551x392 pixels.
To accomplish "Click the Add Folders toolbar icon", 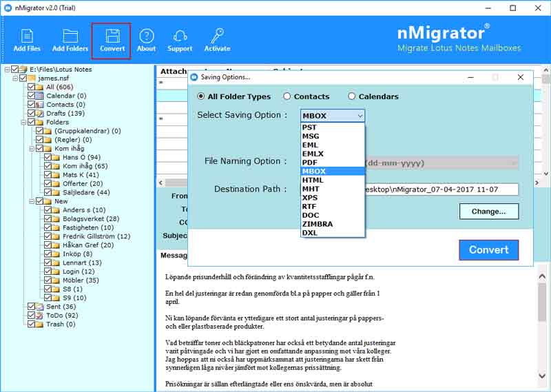I will (70, 37).
